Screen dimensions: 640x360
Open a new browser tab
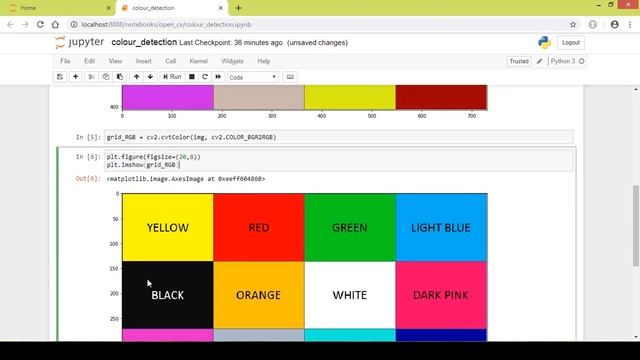[x=238, y=8]
